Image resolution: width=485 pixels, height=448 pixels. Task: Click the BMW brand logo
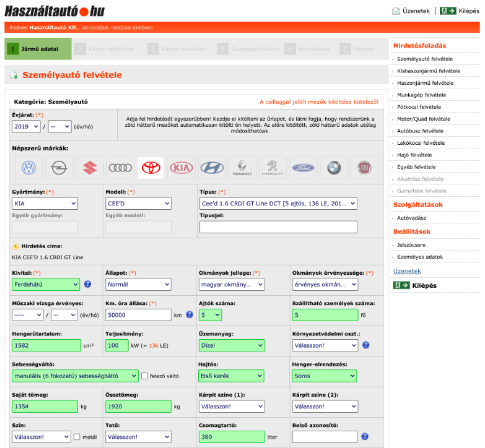coord(334,168)
